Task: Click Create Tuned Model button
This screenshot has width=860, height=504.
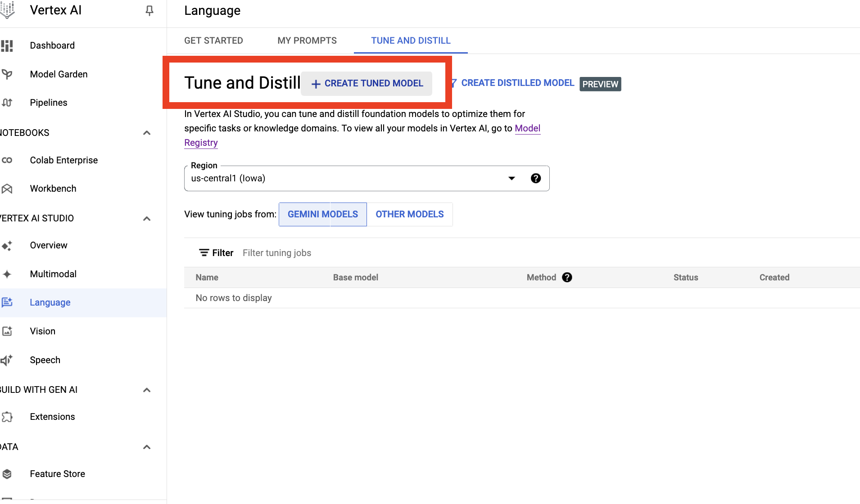Action: pos(367,84)
